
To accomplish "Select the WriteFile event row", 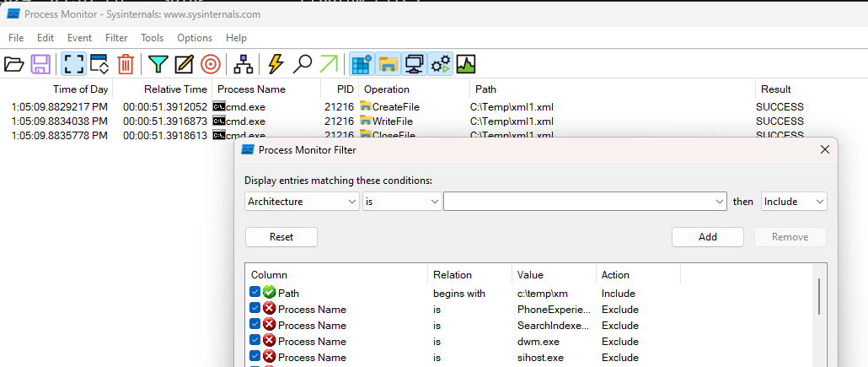I will pyautogui.click(x=434, y=121).
